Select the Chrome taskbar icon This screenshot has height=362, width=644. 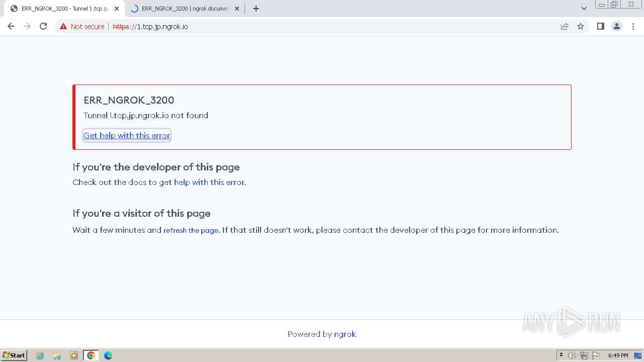point(91,355)
